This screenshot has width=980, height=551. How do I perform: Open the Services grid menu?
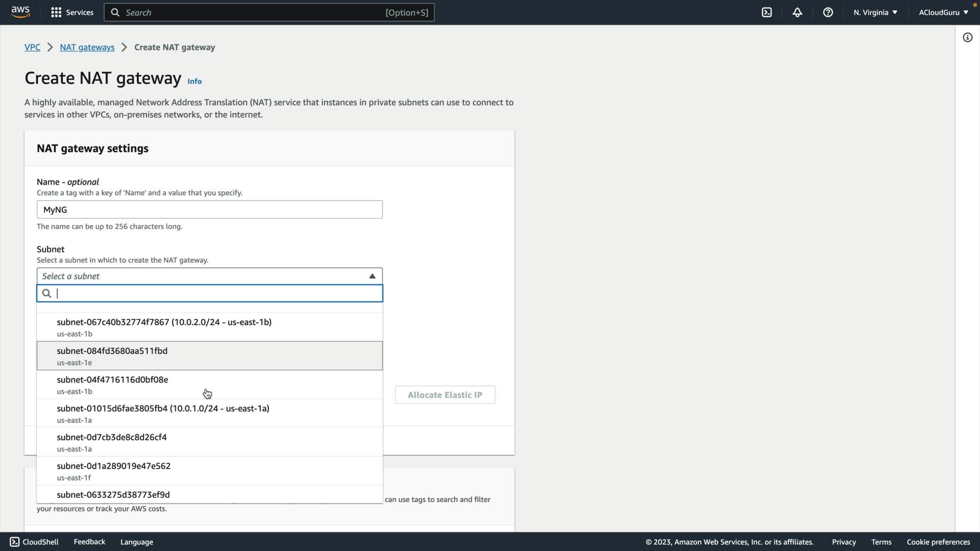[x=56, y=12]
